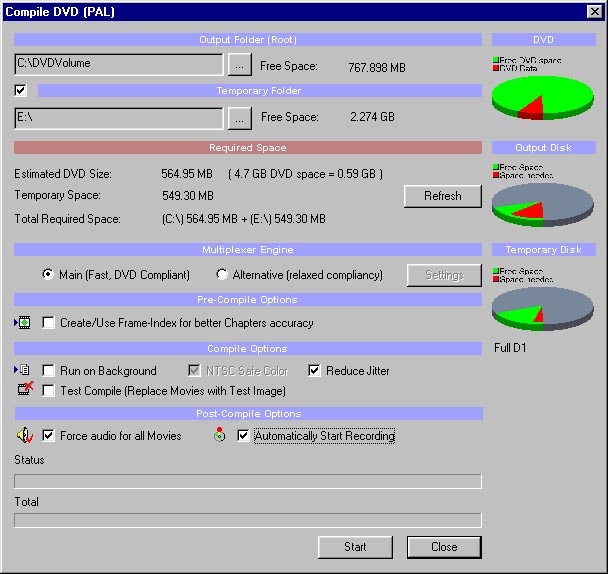Browse for the Temporary Folder

239,118
